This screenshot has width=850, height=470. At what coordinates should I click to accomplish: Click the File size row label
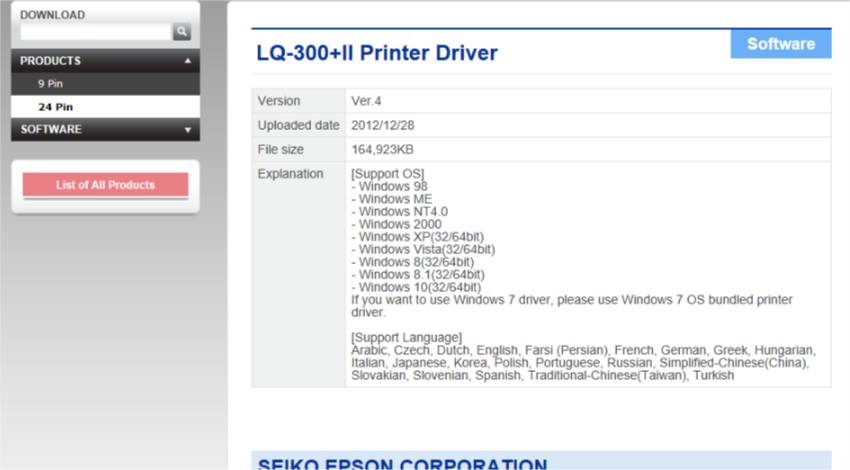280,150
